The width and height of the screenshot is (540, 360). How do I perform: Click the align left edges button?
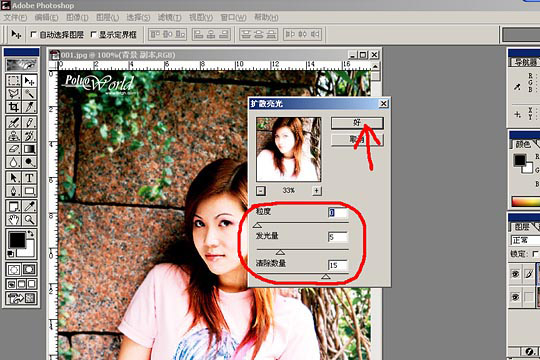point(199,34)
